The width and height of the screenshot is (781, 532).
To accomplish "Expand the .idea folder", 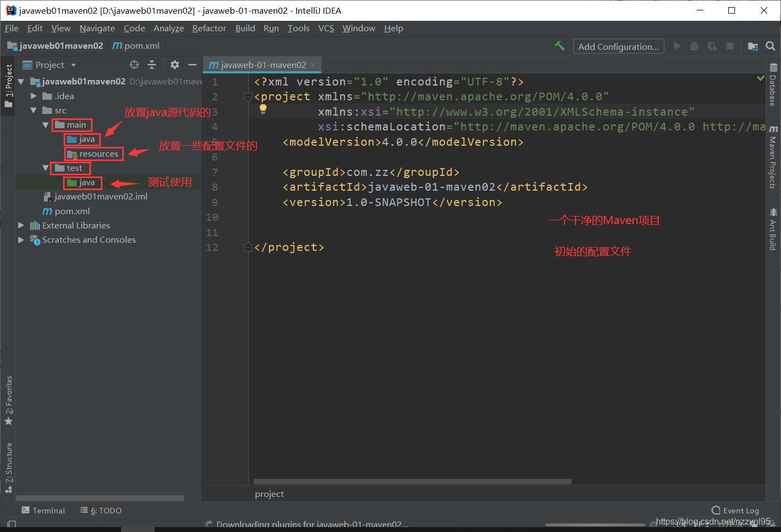I will [33, 96].
